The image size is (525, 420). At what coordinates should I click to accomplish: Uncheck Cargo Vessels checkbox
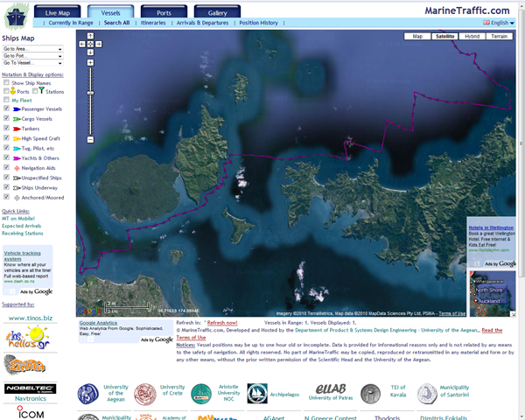(6, 118)
